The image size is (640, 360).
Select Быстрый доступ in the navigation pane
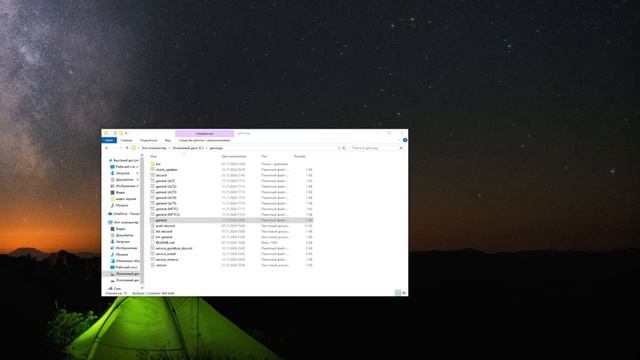click(125, 160)
